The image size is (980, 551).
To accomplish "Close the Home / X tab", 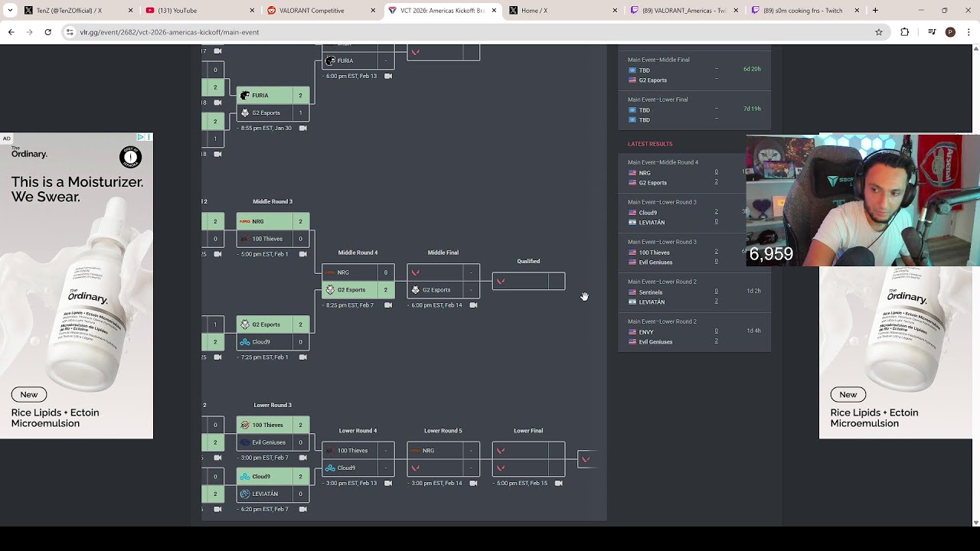I will click(615, 11).
